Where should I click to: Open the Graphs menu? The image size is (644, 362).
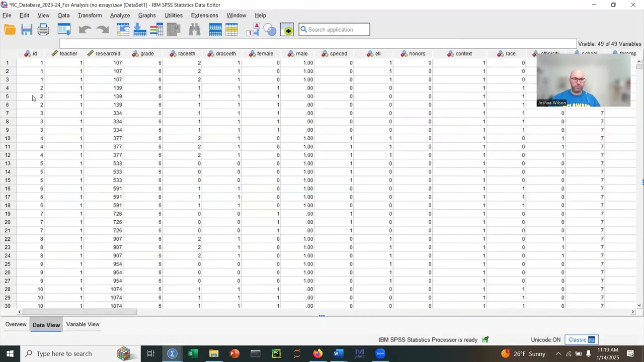click(147, 15)
